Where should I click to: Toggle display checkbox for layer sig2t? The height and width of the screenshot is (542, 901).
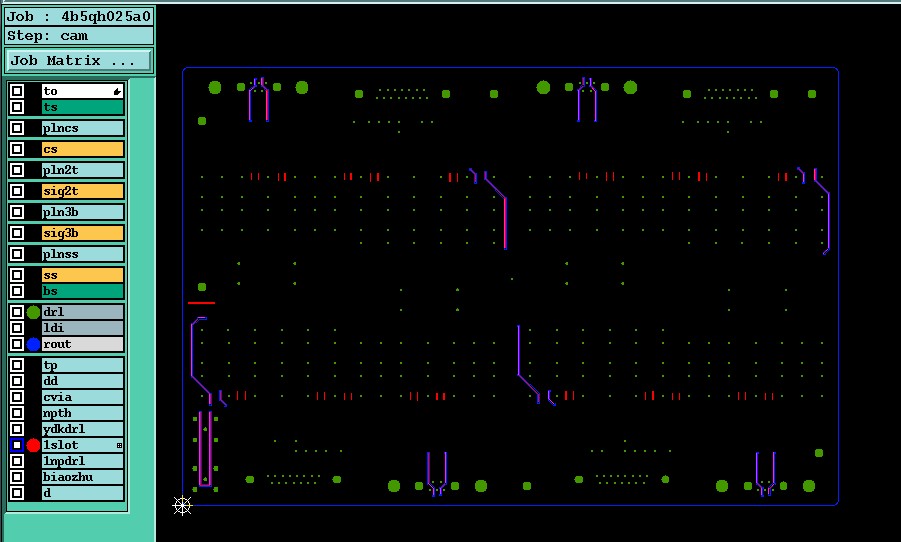click(17, 191)
